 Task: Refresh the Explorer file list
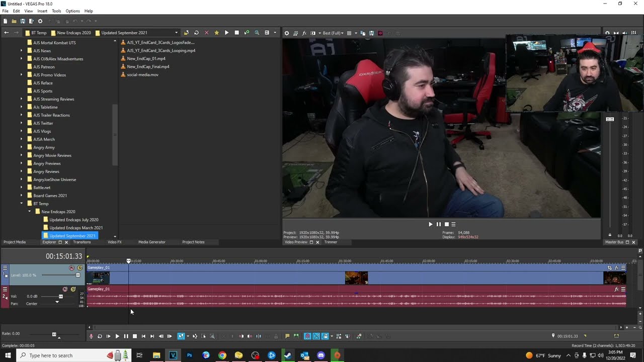point(196,33)
